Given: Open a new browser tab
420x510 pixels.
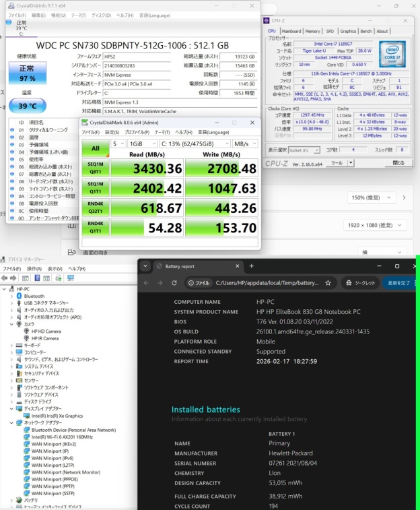Looking at the screenshot, I should click(x=251, y=266).
